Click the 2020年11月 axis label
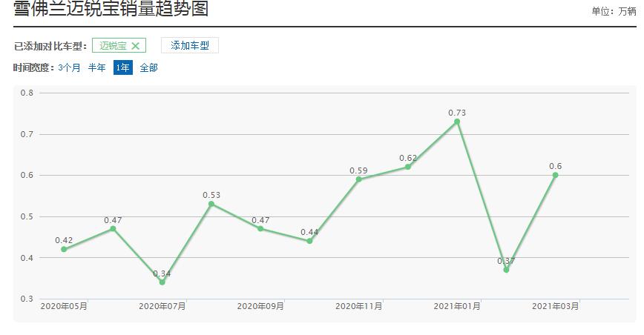The width and height of the screenshot is (644, 335). coord(358,306)
